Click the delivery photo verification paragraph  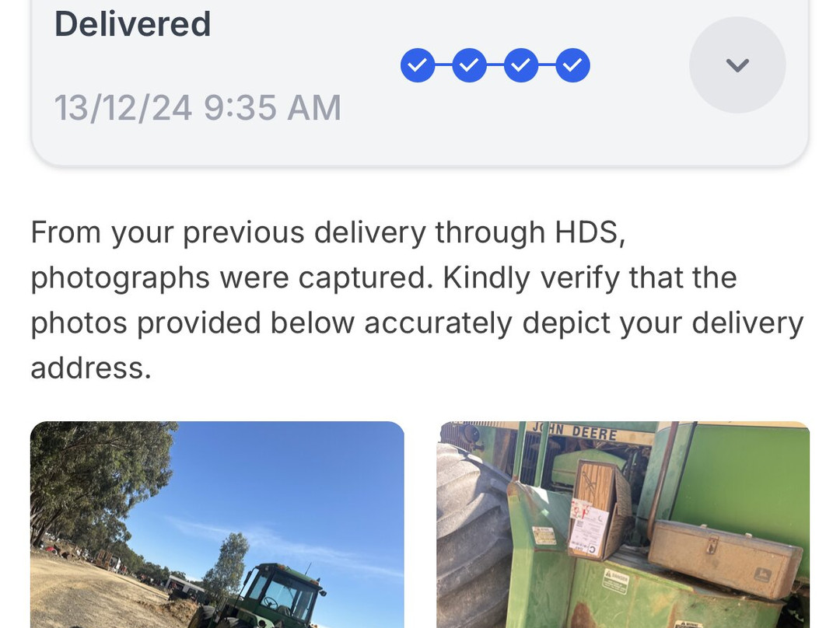[418, 300]
